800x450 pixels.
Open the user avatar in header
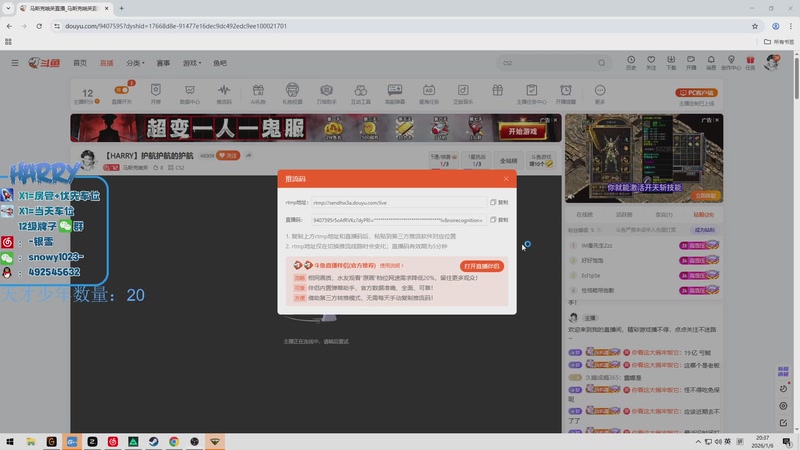[x=772, y=62]
